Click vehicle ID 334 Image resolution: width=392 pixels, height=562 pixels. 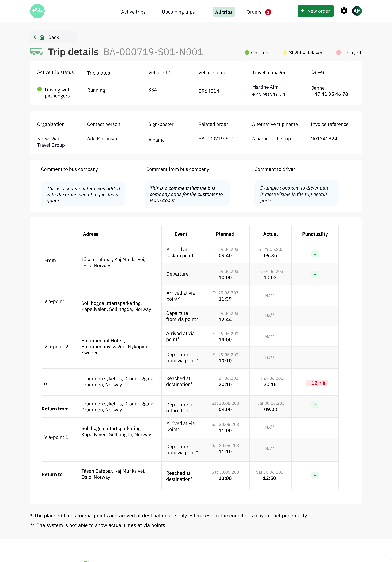click(153, 90)
